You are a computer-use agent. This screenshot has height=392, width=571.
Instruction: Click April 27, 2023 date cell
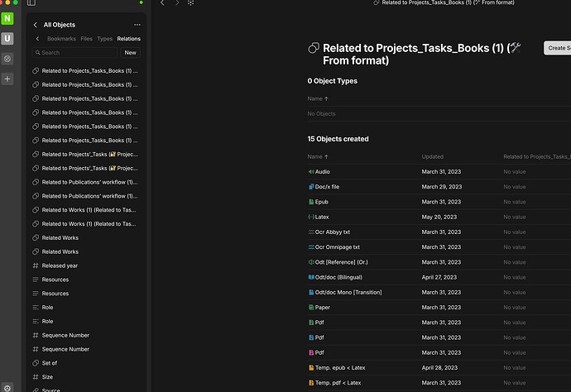(439, 277)
